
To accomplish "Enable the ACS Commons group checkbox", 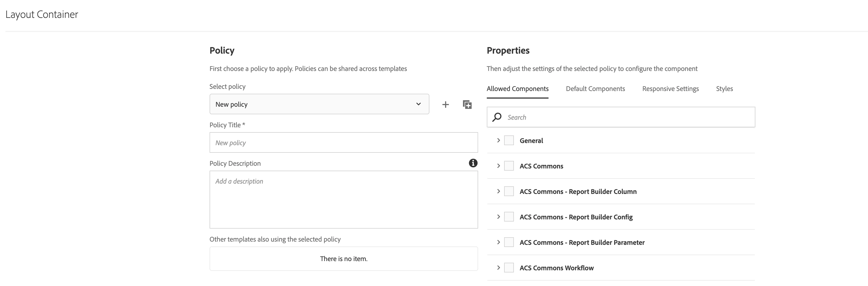I will (509, 166).
